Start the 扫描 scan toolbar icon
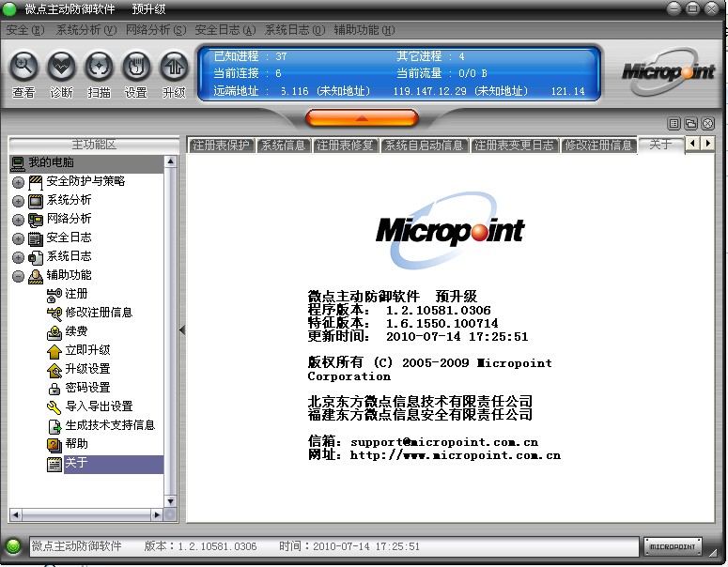The image size is (728, 567). 99,67
